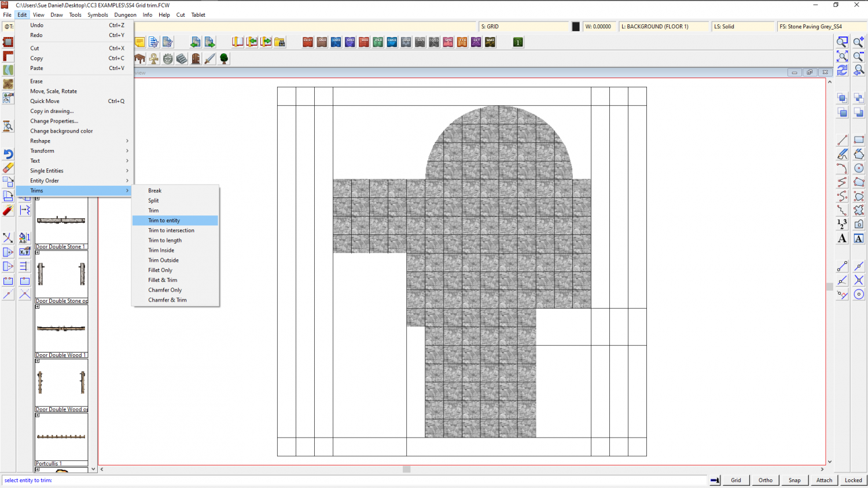Select Fillet & Trim menu entry
The height and width of the screenshot is (488, 868).
[175, 280]
